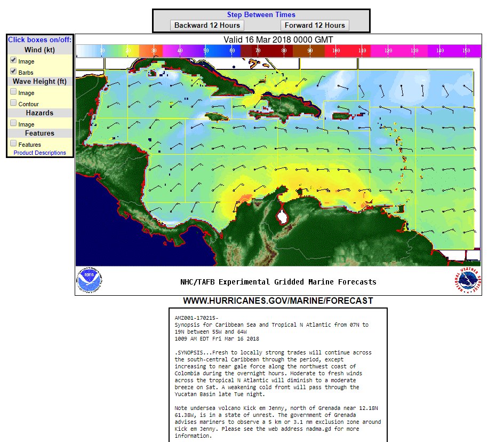
Task: Check the Features checkbox
Action: pyautogui.click(x=13, y=144)
